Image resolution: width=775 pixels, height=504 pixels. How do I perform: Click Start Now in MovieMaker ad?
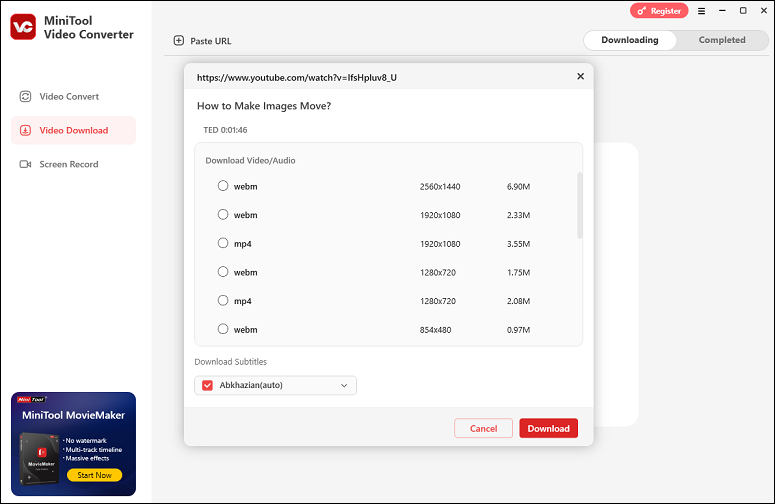pos(94,475)
